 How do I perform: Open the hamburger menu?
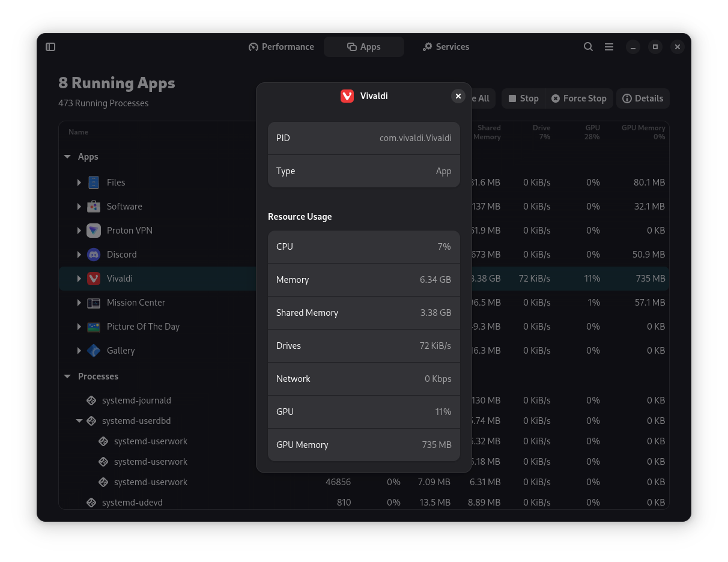pyautogui.click(x=609, y=46)
